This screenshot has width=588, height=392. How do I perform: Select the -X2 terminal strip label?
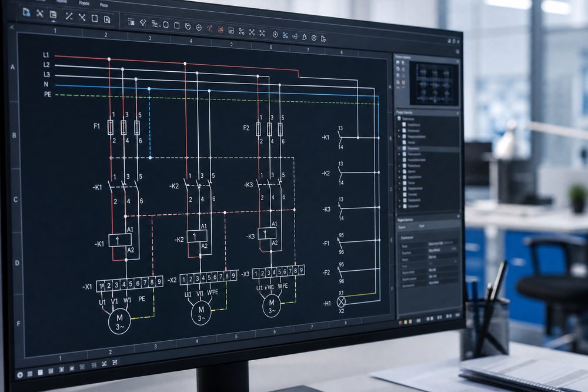pos(172,280)
